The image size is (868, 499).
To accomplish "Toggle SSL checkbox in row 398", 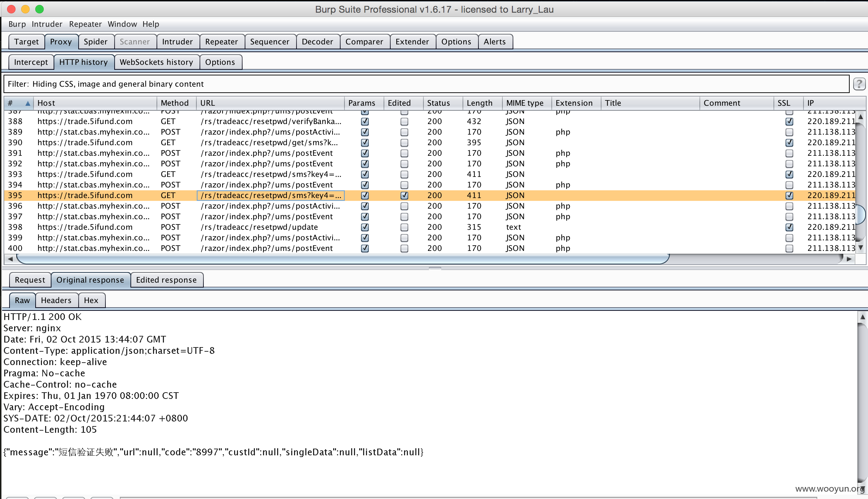I will click(789, 227).
